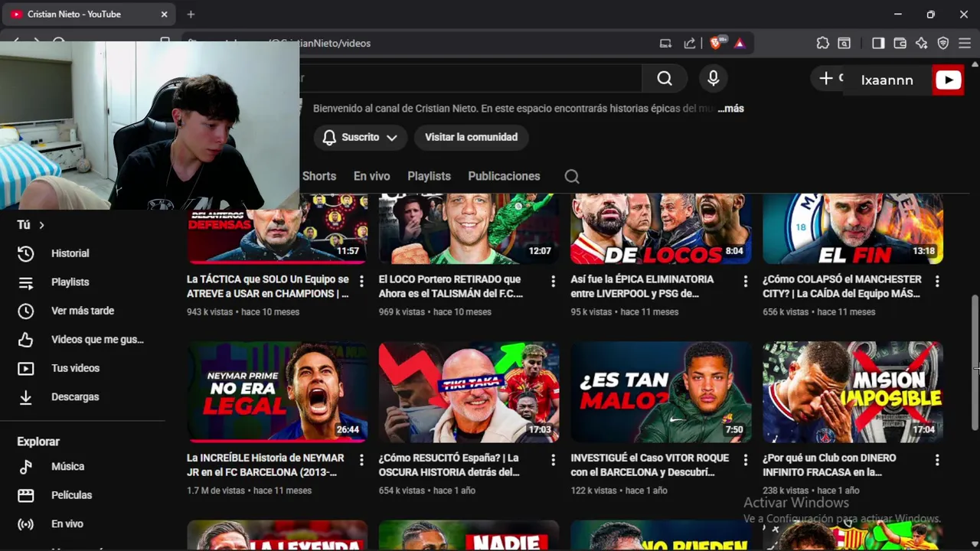Image resolution: width=980 pixels, height=551 pixels.
Task: Open the NEYMAR PRIME NO ERA LEGAL thumbnail
Action: pyautogui.click(x=277, y=392)
